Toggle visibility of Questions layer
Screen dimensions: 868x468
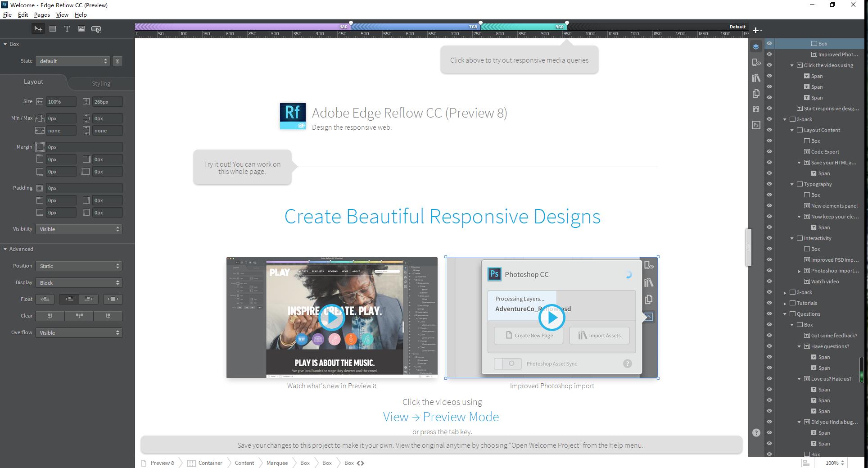coord(769,314)
